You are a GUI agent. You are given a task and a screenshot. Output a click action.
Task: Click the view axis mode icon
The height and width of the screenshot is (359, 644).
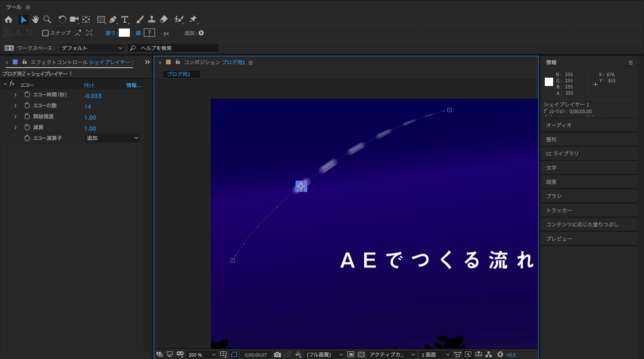point(29,33)
